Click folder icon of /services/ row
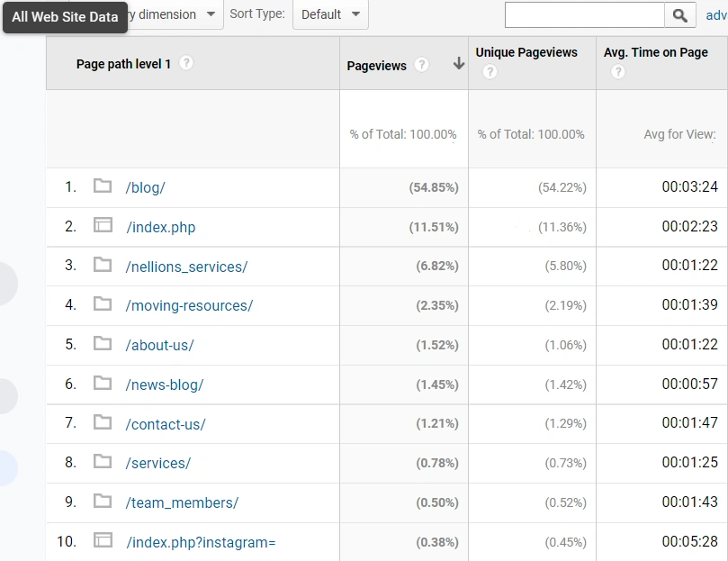The width and height of the screenshot is (728, 561). tap(103, 462)
